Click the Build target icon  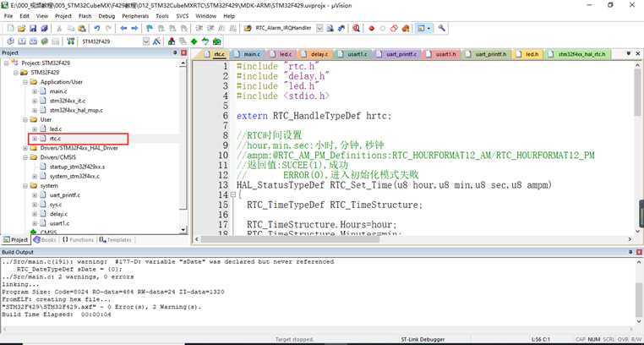(x=22, y=41)
